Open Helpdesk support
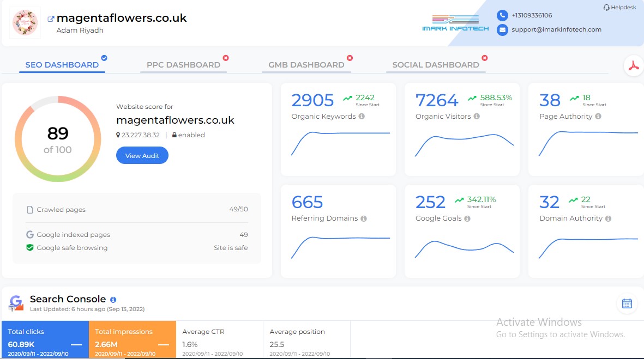This screenshot has width=644, height=359. [x=620, y=7]
